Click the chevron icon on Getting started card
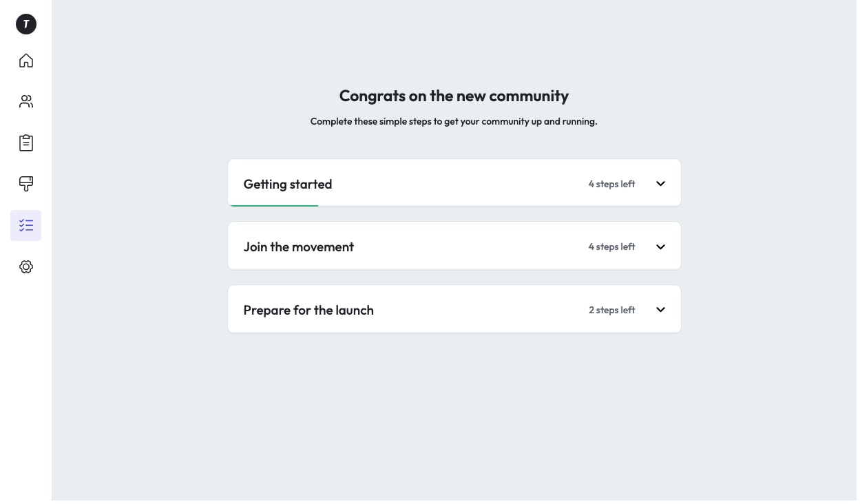The height and width of the screenshot is (504, 860). [x=660, y=183]
